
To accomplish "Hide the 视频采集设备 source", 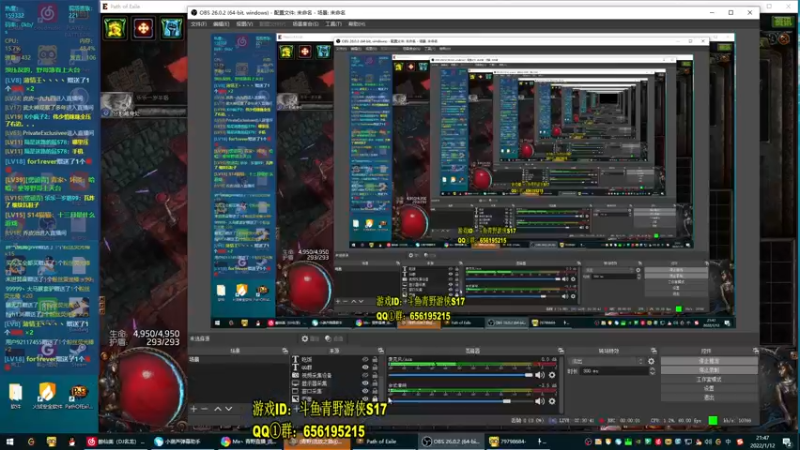I will tap(365, 375).
